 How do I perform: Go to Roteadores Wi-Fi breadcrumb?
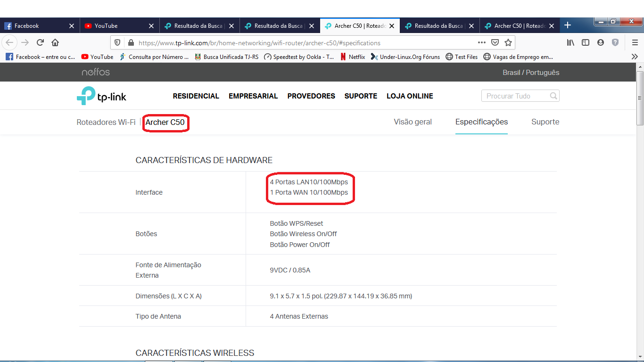click(106, 122)
